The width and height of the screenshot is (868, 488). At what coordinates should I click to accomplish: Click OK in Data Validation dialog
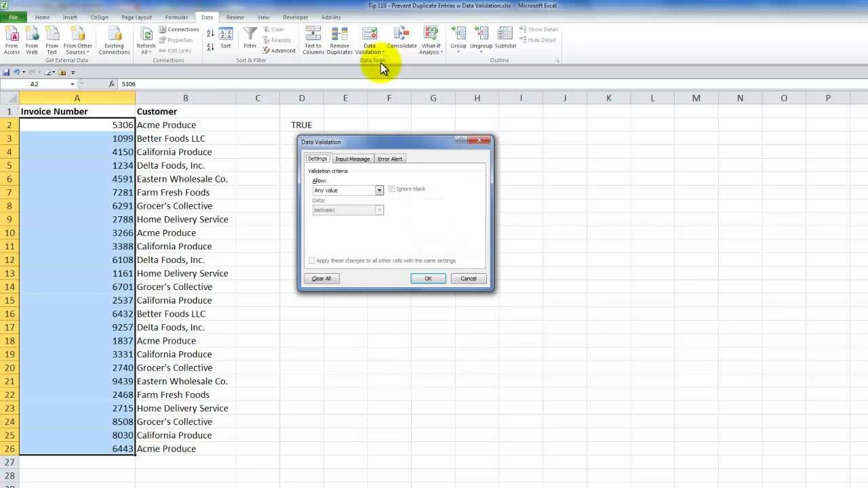pos(428,279)
